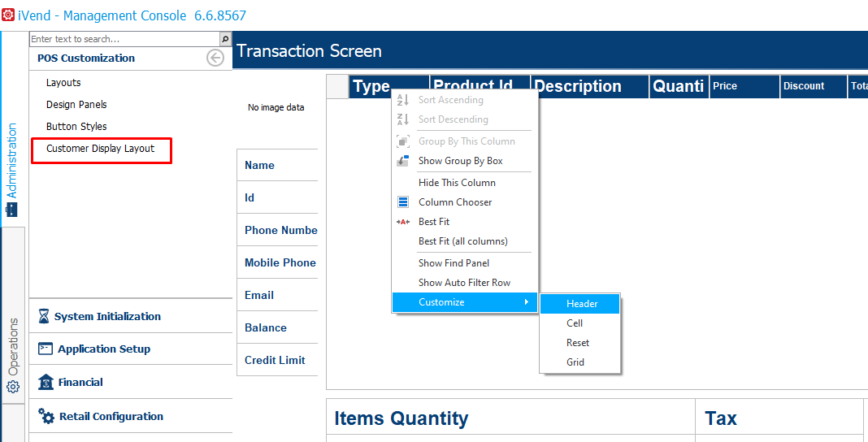This screenshot has height=442, width=868.
Task: Select Show Find Panel menu entry
Action: (465, 263)
